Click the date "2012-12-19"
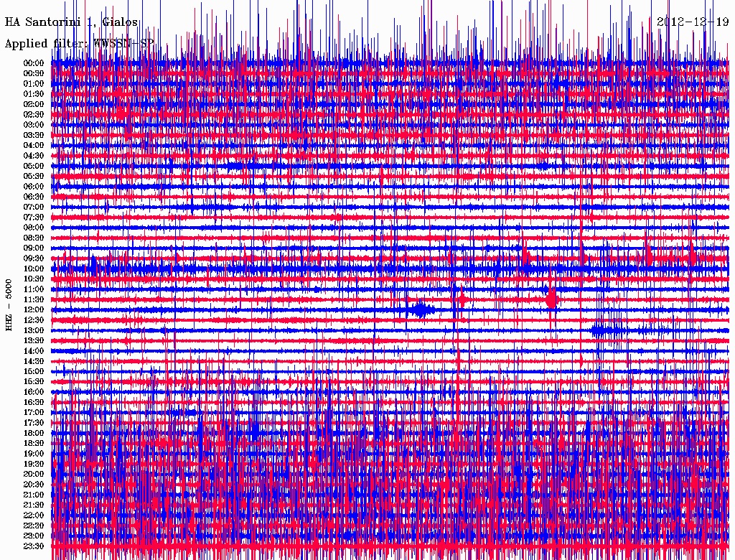Screen dimensions: 735x560 click(x=693, y=22)
